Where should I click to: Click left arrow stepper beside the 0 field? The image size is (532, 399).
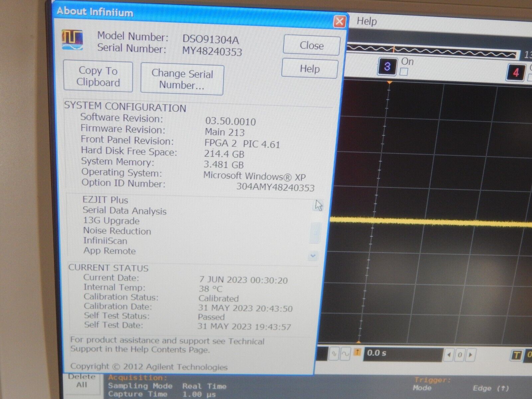pos(449,355)
